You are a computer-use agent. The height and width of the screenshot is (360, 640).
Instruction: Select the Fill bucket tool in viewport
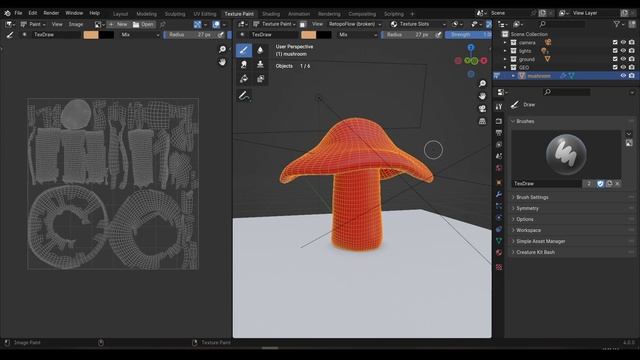tap(244, 79)
